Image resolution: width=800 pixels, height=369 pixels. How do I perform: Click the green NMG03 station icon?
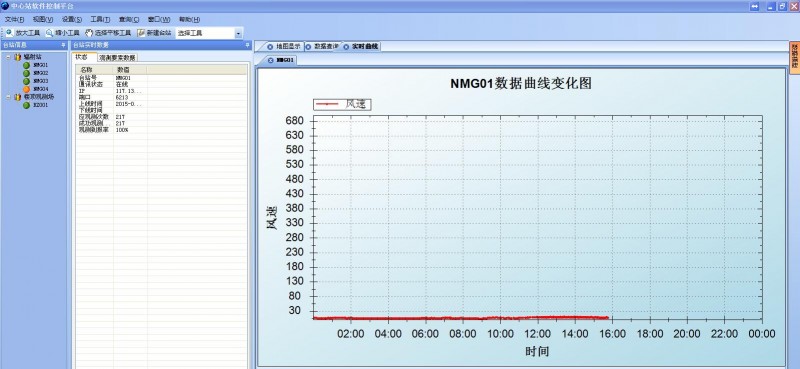pyautogui.click(x=27, y=81)
